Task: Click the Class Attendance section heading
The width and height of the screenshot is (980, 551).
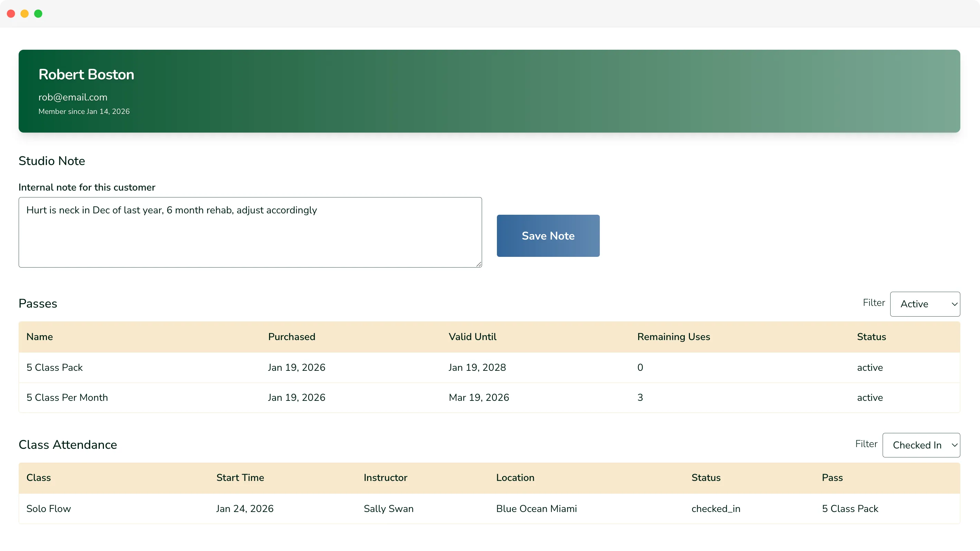Action: coord(68,445)
